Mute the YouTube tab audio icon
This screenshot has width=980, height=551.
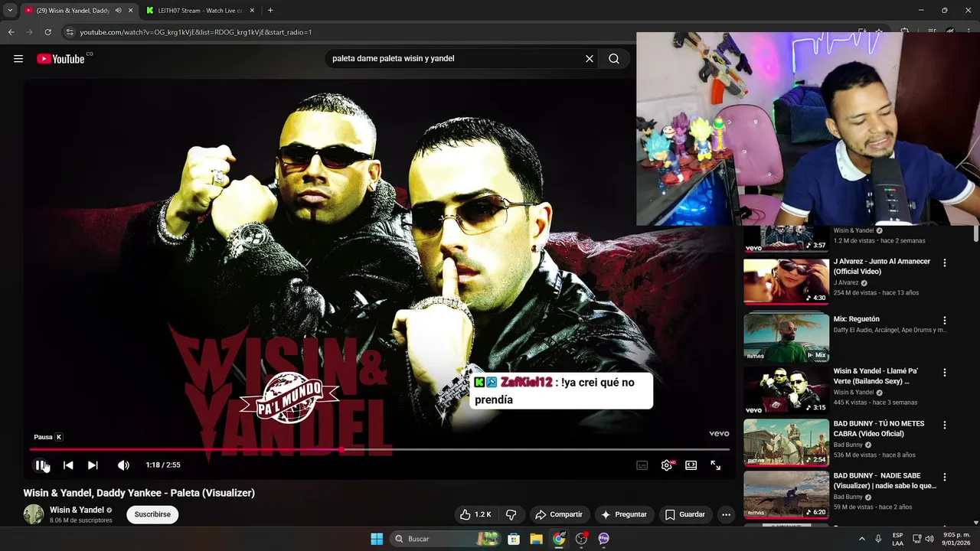[118, 10]
